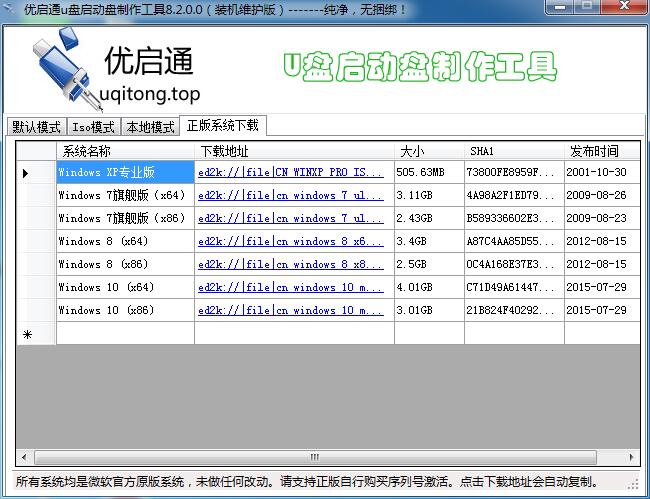
Task: Select the 本地模式 tab
Action: tap(149, 127)
